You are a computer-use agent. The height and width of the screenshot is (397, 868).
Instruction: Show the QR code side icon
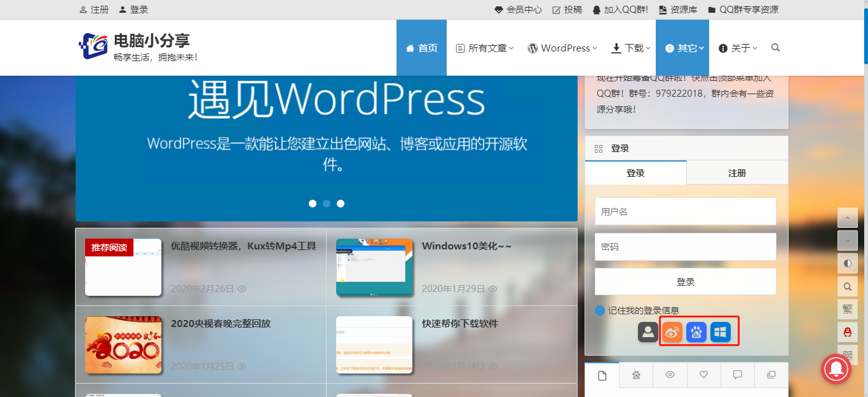(x=848, y=354)
